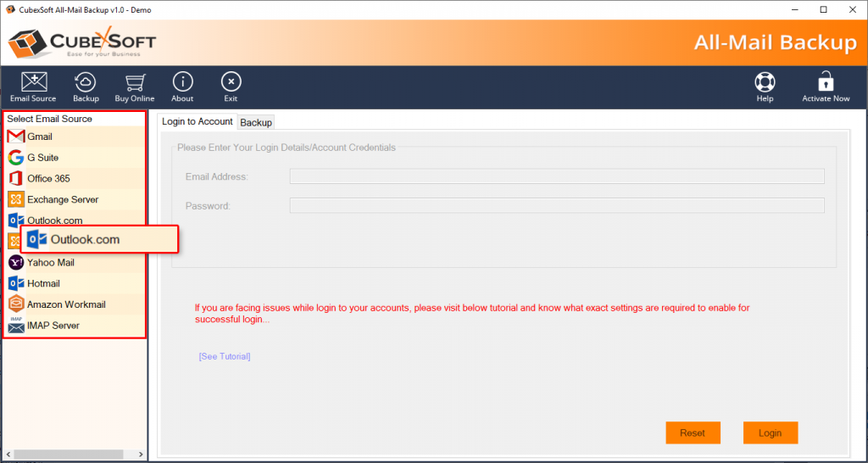Click inside the Email Address field

tap(557, 176)
